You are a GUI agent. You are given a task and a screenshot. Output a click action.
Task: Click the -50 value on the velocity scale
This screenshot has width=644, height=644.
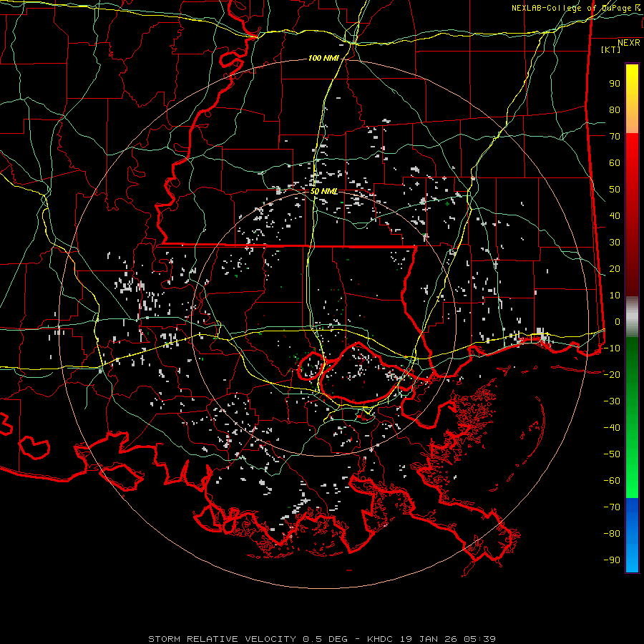612,454
